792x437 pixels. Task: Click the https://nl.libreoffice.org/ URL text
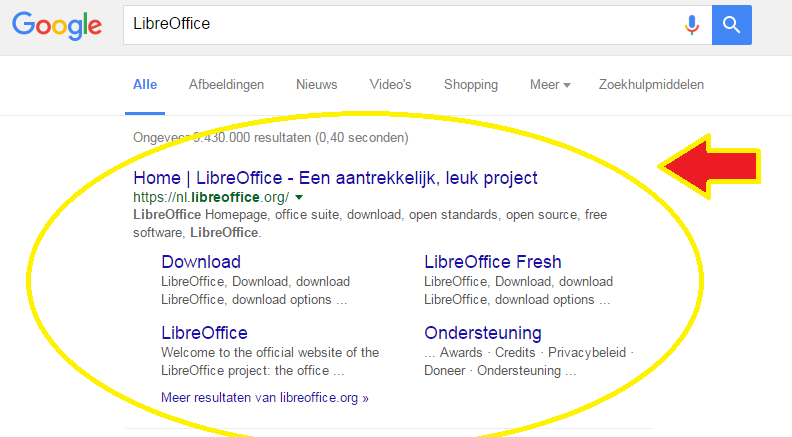coord(211,197)
